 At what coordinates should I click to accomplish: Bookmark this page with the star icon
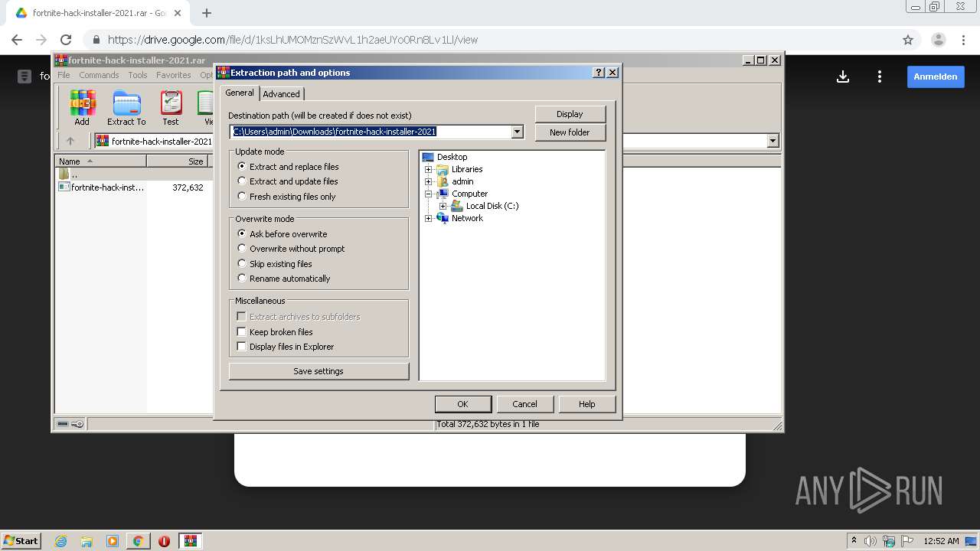[x=908, y=40]
